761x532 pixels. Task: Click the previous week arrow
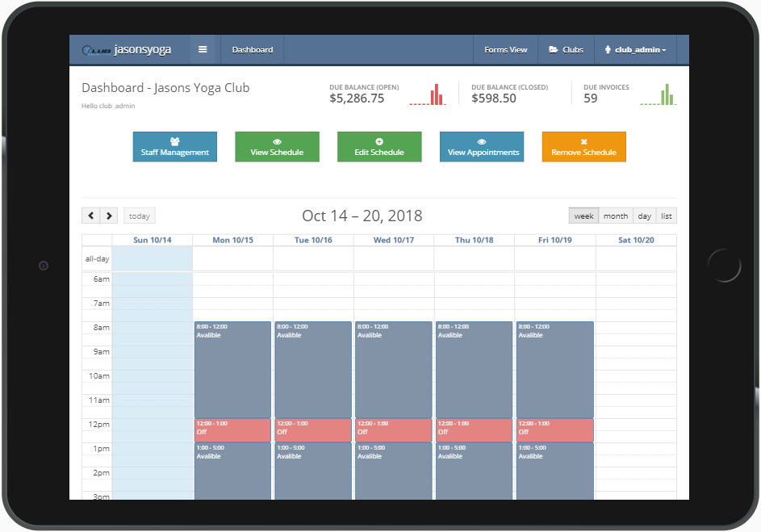pos(90,216)
